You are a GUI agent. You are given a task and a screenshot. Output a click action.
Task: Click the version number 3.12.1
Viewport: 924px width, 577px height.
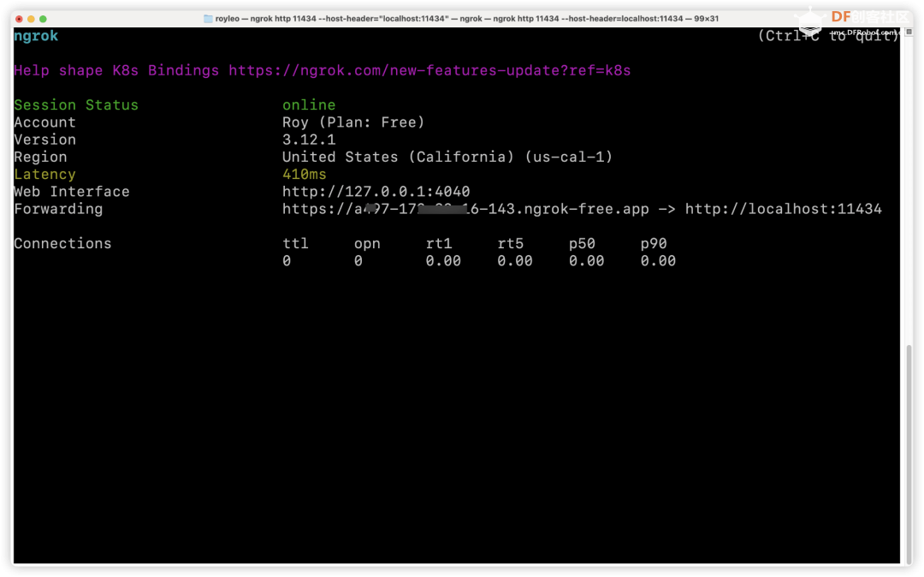309,140
